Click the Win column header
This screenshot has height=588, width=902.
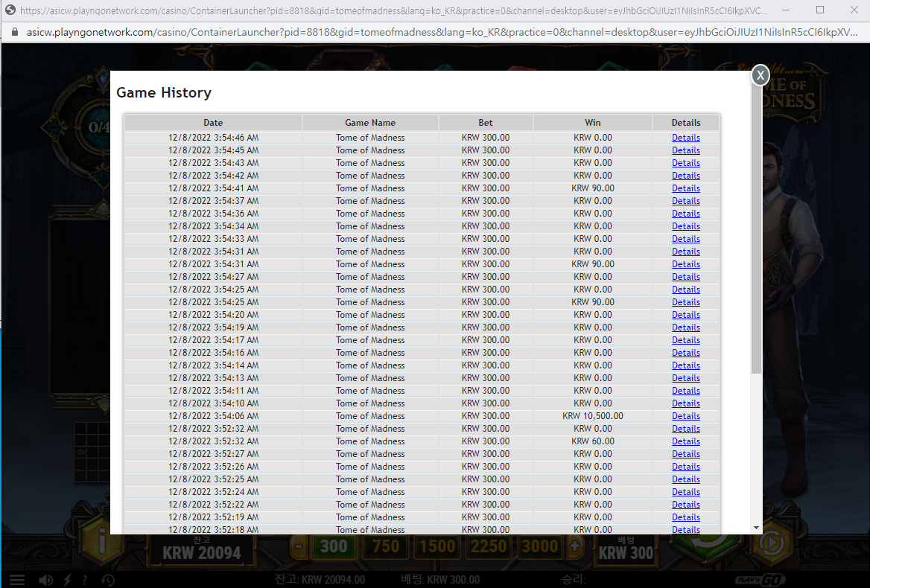point(593,123)
